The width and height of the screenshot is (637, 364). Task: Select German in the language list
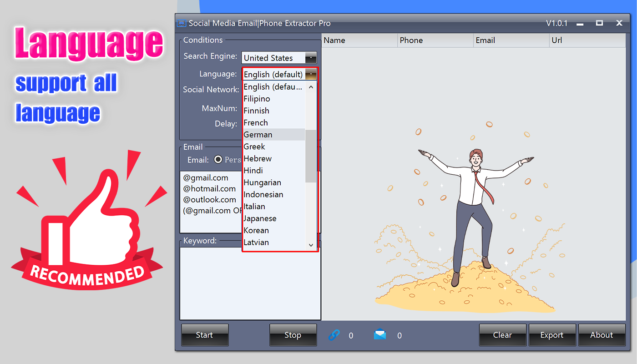coord(273,135)
